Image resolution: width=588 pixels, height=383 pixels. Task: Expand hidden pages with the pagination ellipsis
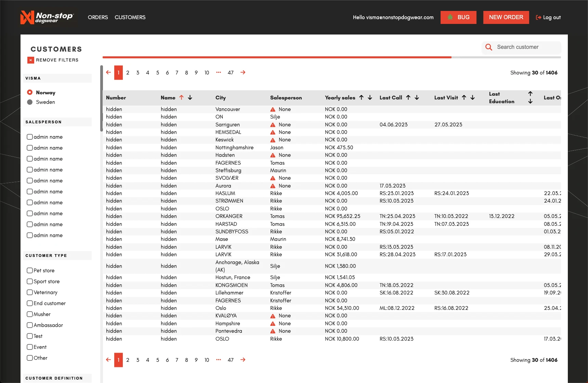(219, 72)
